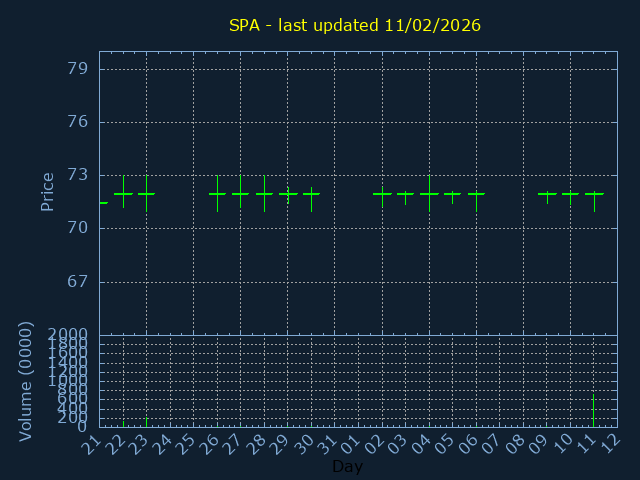Select the day 02 price candlestick
Viewport: 640px width, 480px height.
point(382,193)
